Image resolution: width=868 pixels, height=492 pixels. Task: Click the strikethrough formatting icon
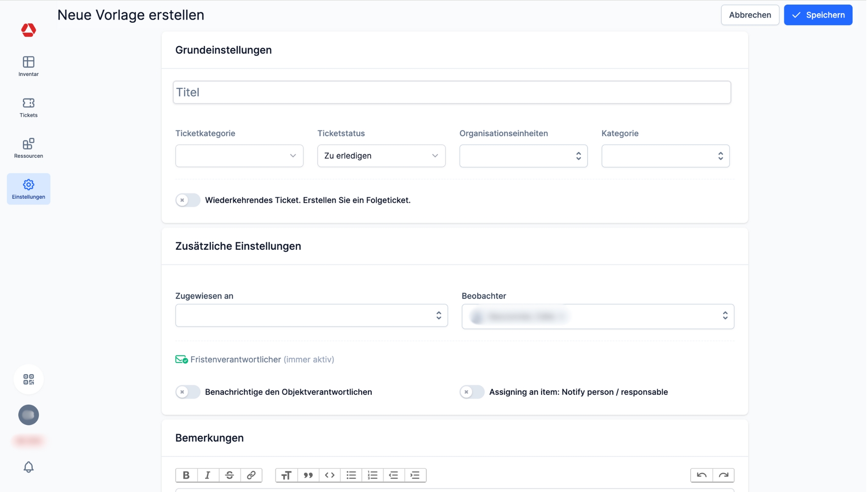229,475
